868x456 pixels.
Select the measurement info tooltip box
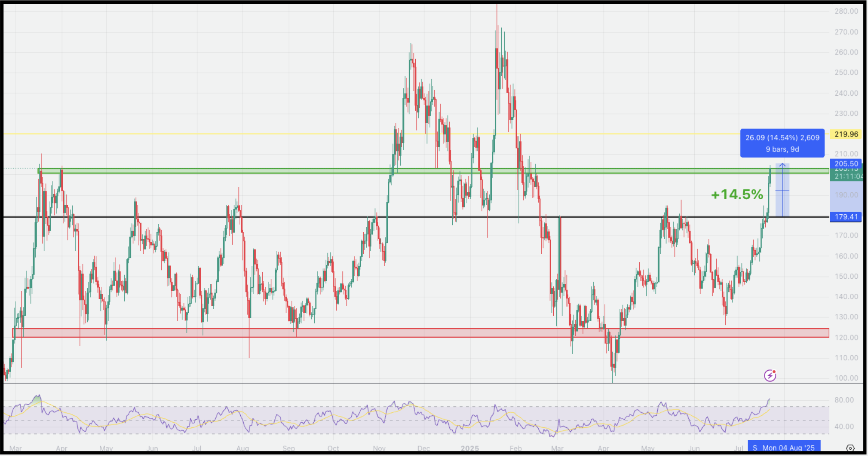point(782,143)
